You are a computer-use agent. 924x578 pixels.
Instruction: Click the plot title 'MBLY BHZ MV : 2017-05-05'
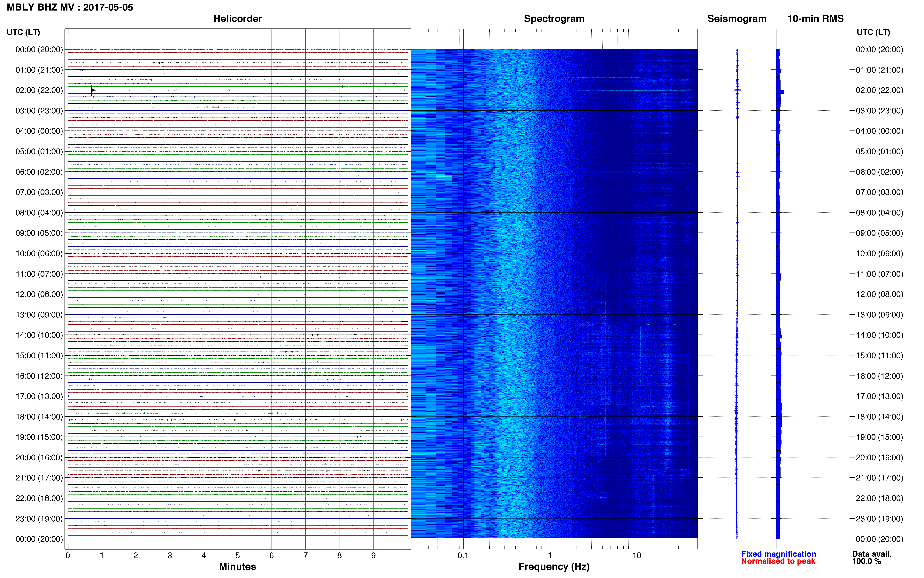[70, 7]
